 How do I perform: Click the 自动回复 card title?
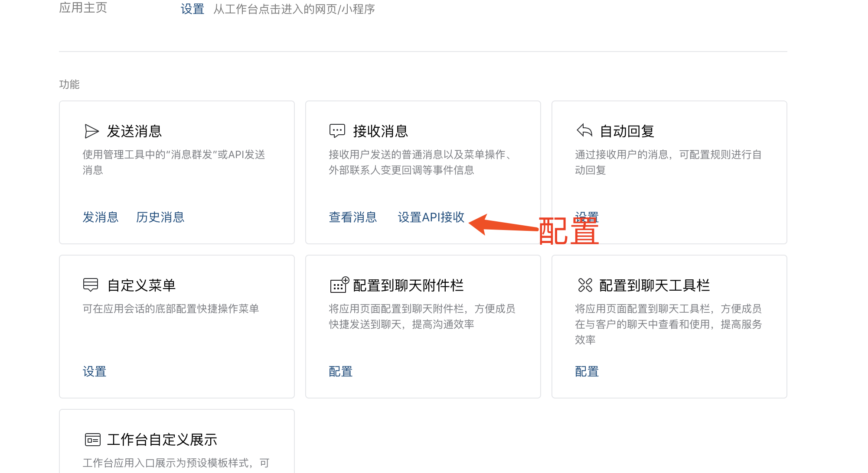click(627, 131)
